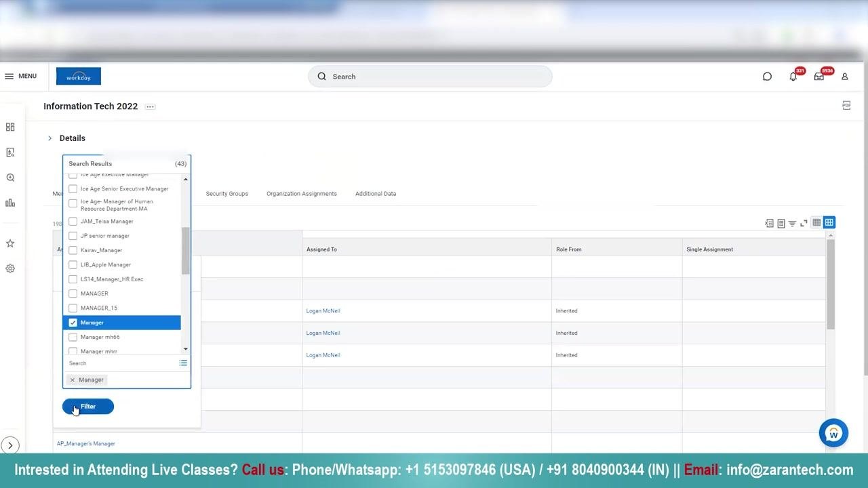Click the table worksheet view icon
The width and height of the screenshot is (868, 488).
click(x=781, y=223)
